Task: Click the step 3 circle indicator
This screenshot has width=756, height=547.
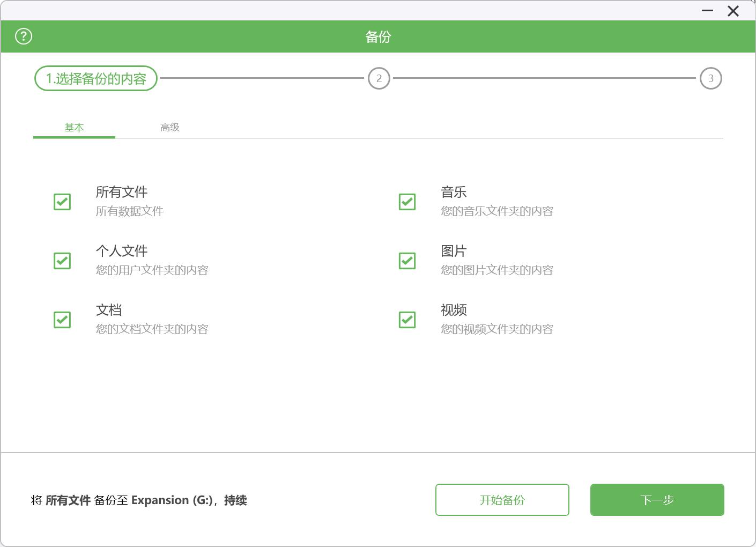Action: pos(710,78)
